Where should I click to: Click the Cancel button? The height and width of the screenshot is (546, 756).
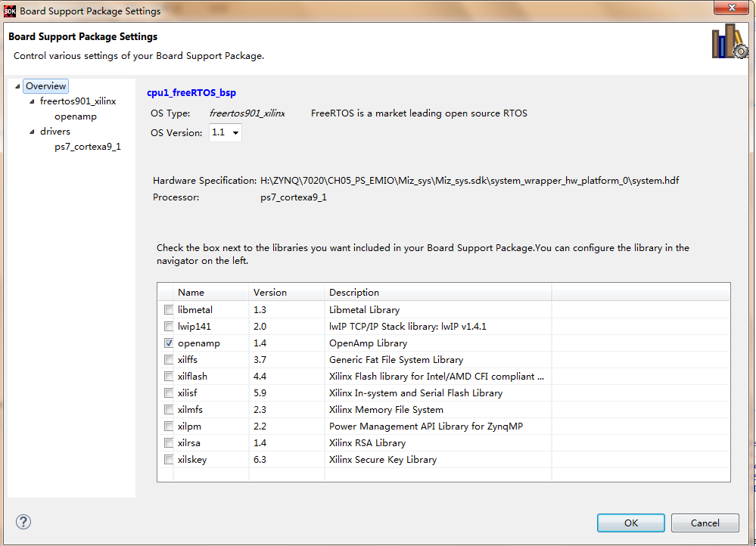tap(705, 523)
